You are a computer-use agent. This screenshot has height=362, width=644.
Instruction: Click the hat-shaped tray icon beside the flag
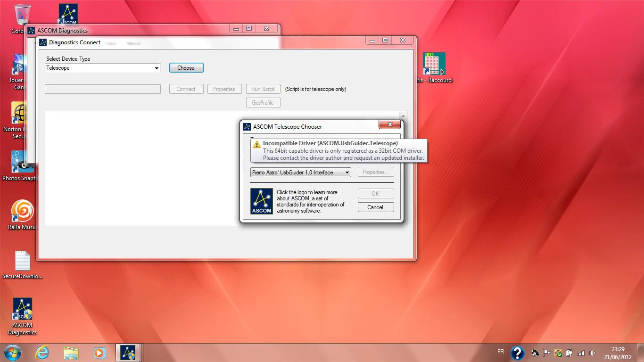tap(535, 353)
